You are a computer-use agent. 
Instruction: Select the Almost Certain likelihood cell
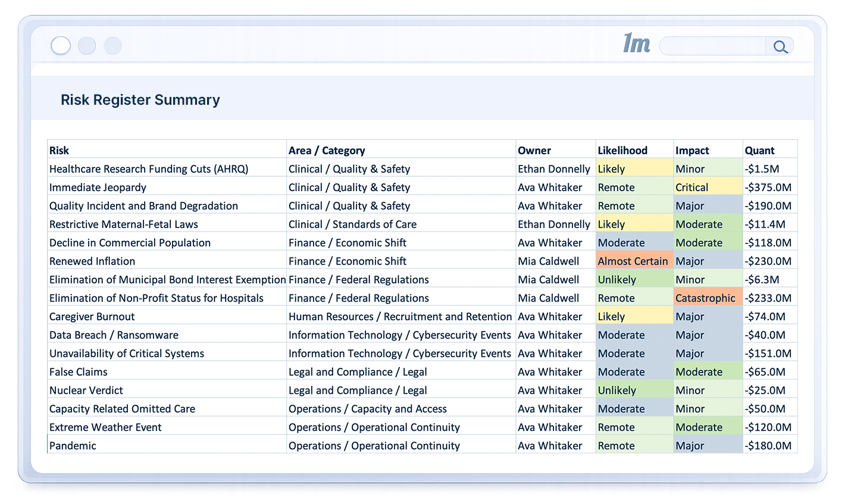tap(633, 261)
